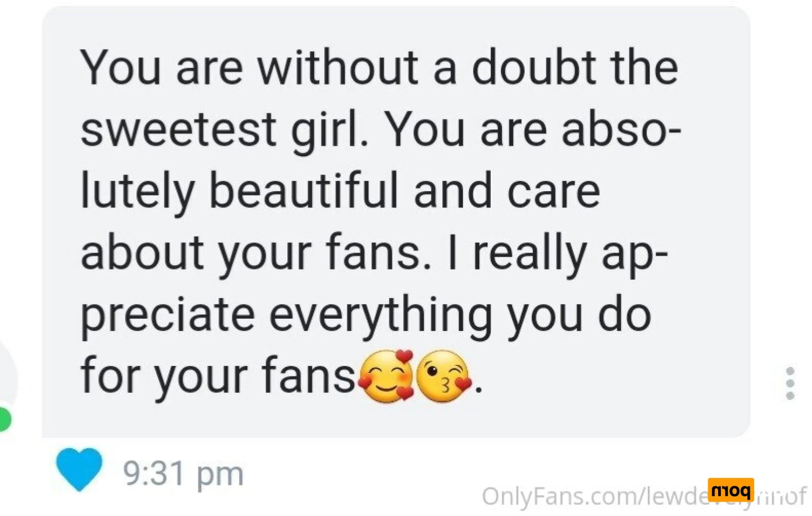
Task: Click the word "beautiful" in the message
Action: pos(304,191)
